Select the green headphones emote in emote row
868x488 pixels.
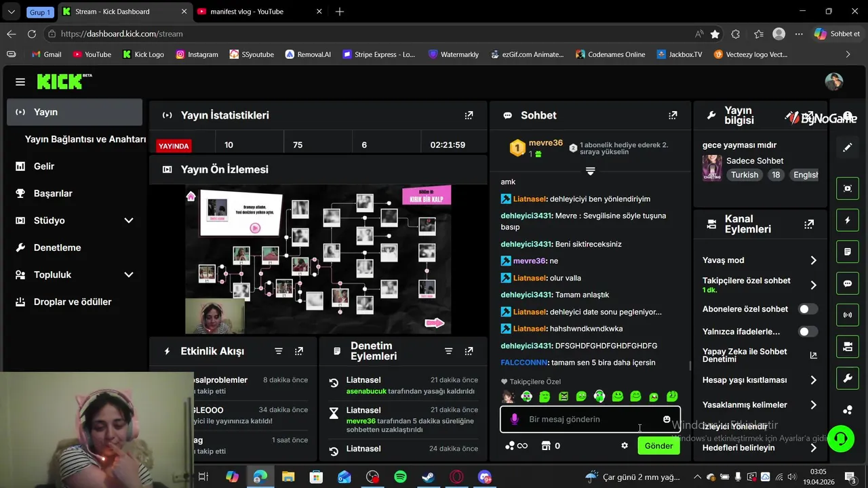coord(599,396)
